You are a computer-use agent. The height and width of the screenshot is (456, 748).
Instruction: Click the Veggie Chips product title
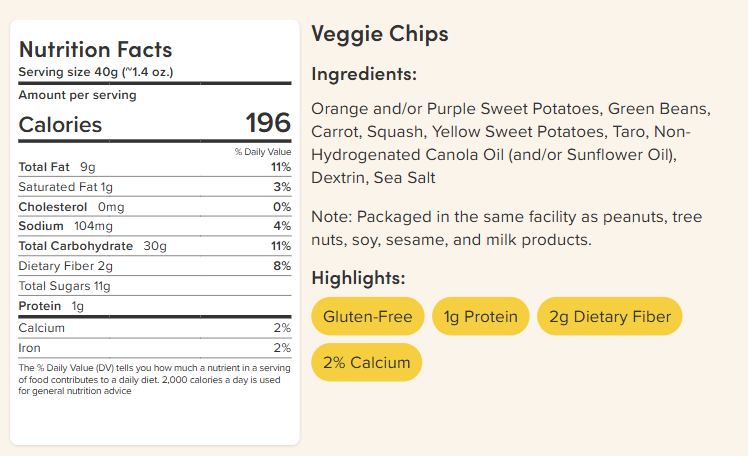point(380,34)
